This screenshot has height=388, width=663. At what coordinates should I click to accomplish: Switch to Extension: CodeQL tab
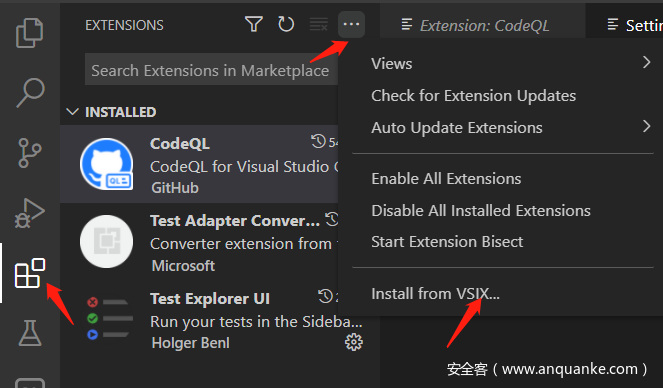click(x=482, y=25)
